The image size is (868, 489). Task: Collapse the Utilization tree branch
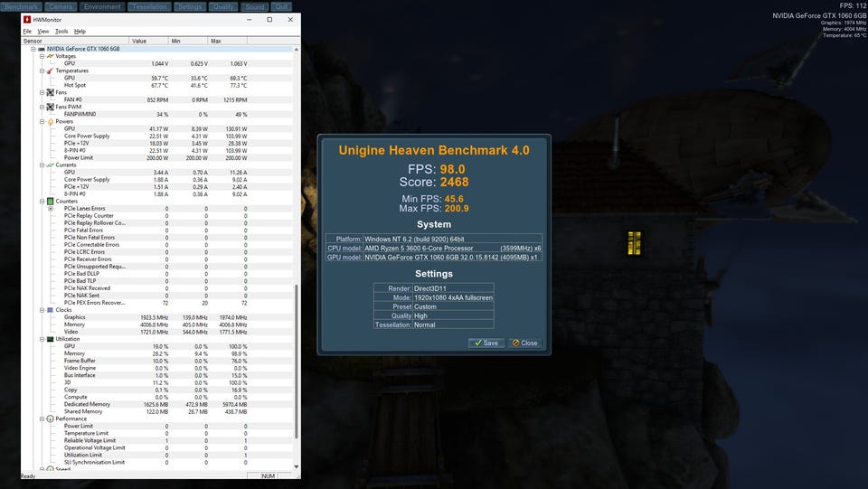tap(42, 339)
